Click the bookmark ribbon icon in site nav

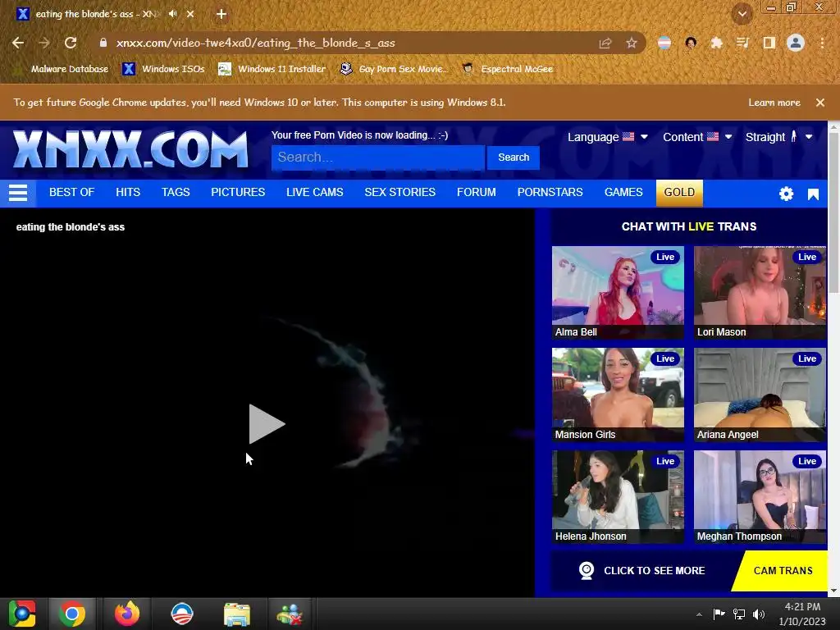point(813,194)
